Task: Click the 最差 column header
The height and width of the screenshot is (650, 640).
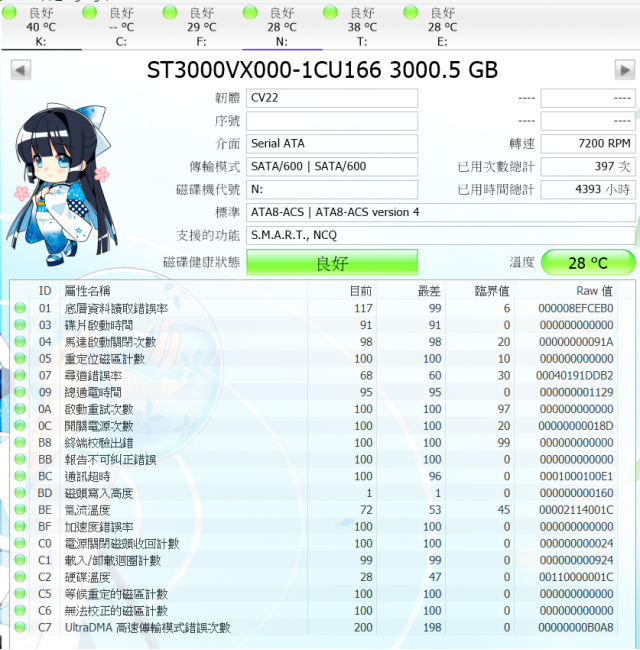Action: tap(411, 291)
